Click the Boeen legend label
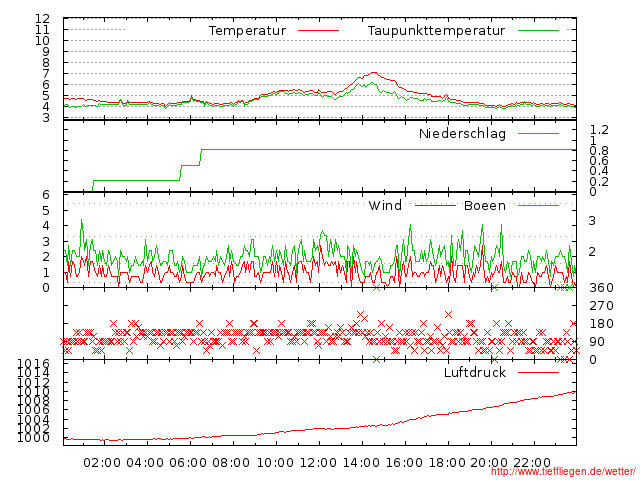Viewport: 640px width, 480px height. pyautogui.click(x=485, y=205)
